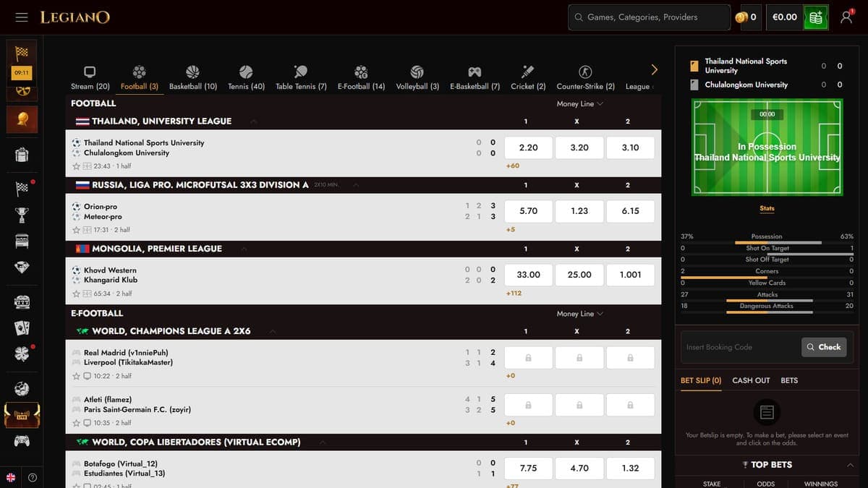Open the hamburger main menu
The height and width of the screenshot is (488, 868).
[22, 17]
